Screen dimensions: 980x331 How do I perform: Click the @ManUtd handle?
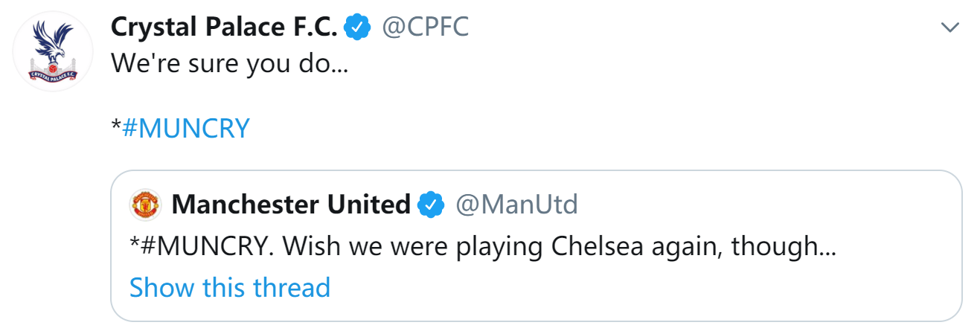[x=516, y=205]
